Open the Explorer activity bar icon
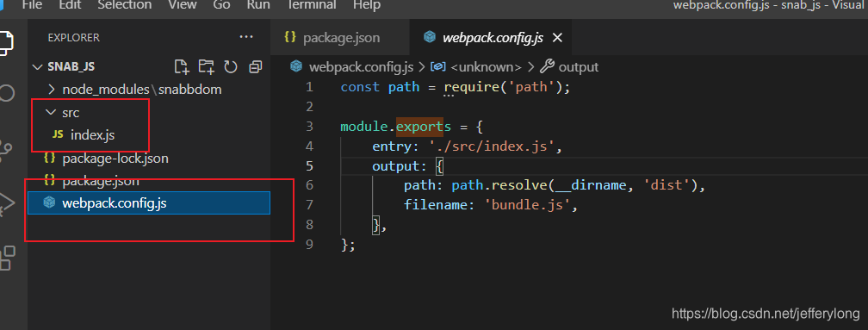The width and height of the screenshot is (868, 330). point(5,43)
